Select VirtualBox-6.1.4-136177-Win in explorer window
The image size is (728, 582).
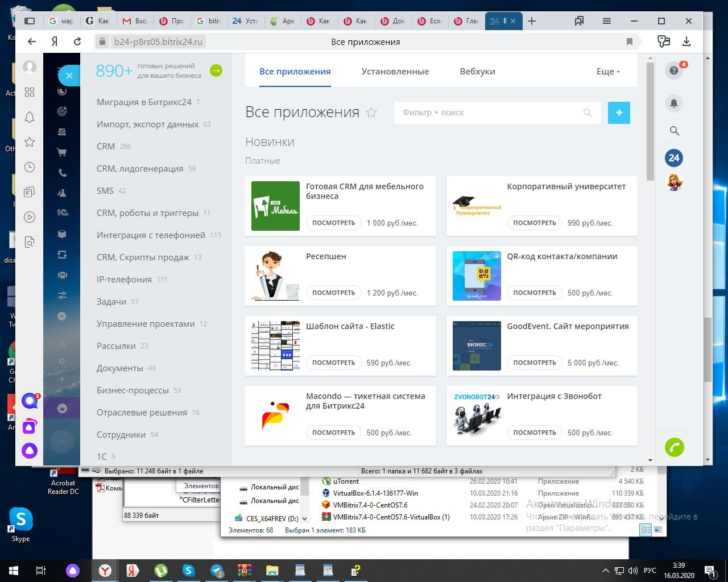click(x=375, y=493)
